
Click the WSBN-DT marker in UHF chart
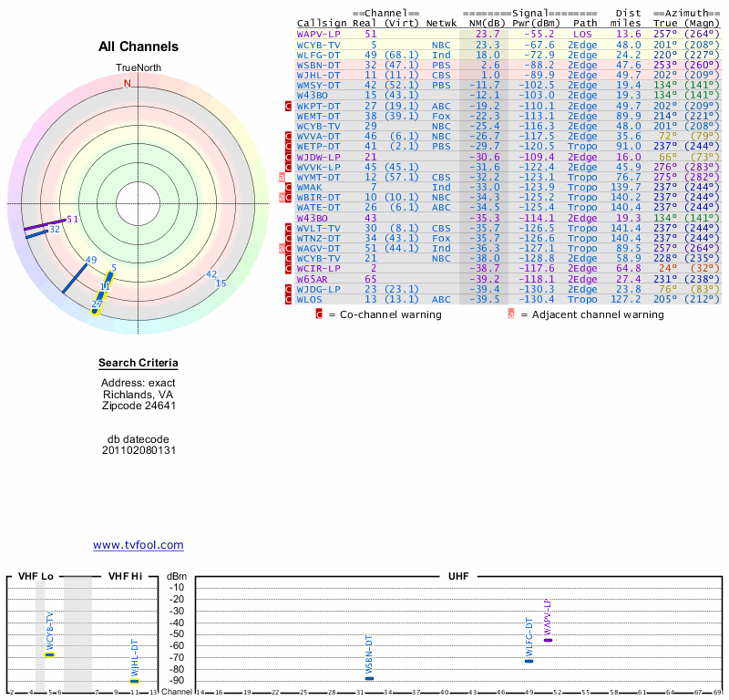pyautogui.click(x=369, y=678)
